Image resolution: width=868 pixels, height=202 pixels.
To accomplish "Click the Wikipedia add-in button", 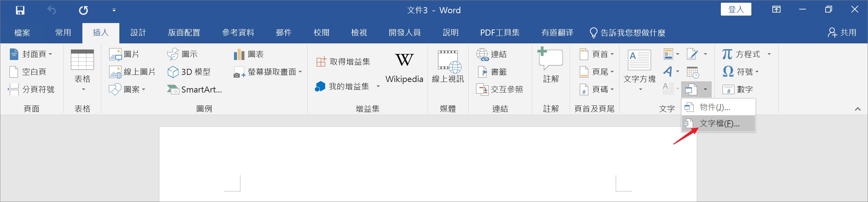I will click(x=404, y=68).
